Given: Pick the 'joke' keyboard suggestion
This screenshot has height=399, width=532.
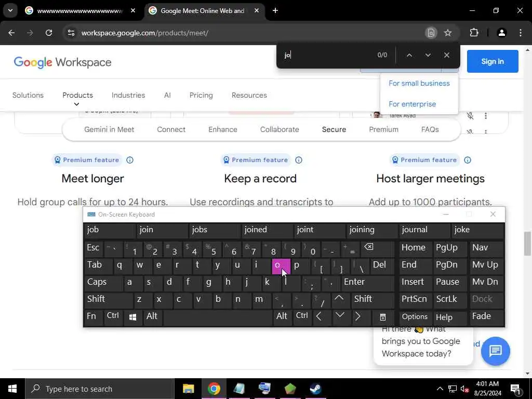Looking at the screenshot, I should pos(477,230).
